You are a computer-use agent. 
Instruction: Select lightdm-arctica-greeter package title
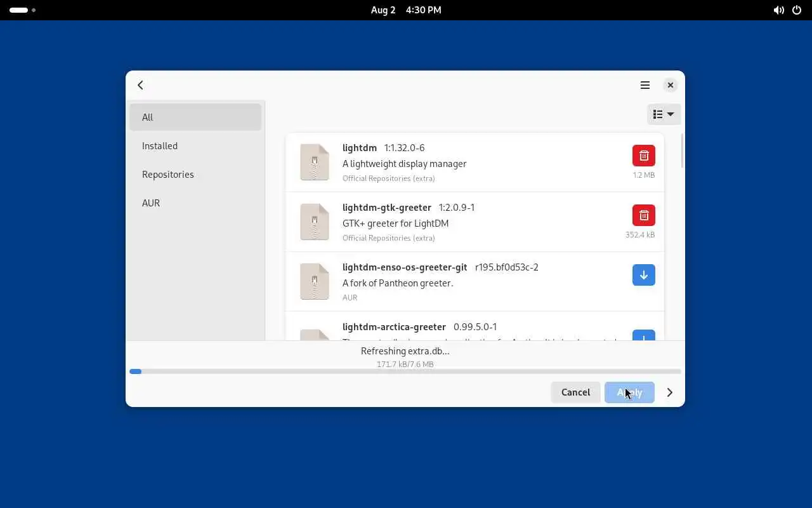[x=394, y=327]
